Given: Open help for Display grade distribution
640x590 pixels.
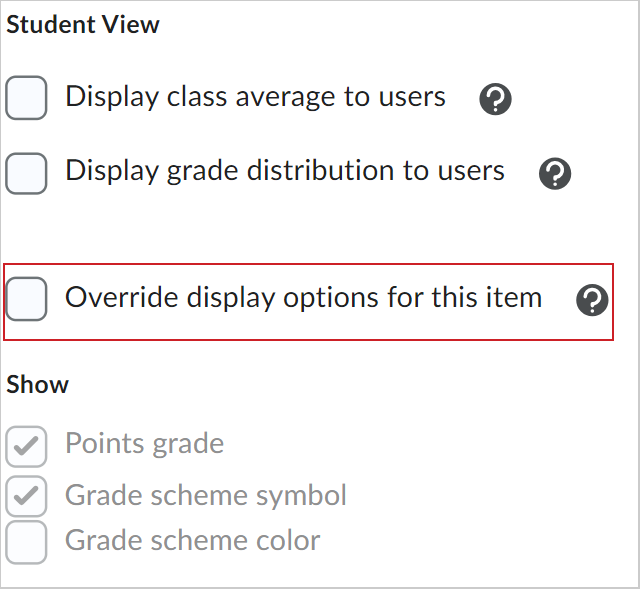Looking at the screenshot, I should point(554,174).
